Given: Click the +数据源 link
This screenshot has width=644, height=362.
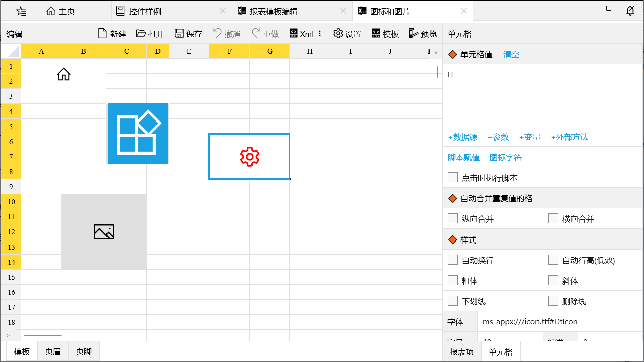Looking at the screenshot, I should [463, 137].
